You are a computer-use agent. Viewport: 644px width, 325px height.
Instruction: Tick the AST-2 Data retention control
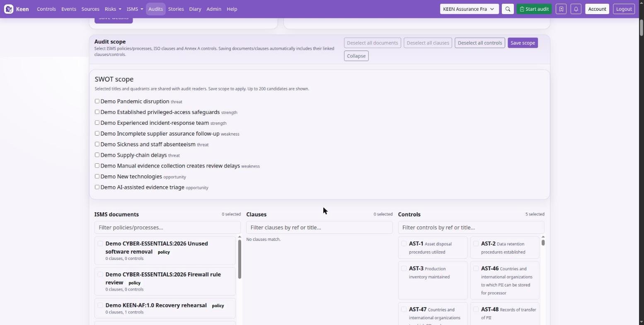(x=476, y=244)
